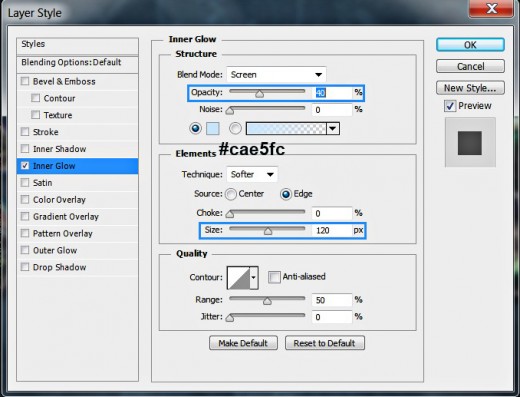Click the light blue glow color swatch
The height and width of the screenshot is (397, 520).
(213, 128)
